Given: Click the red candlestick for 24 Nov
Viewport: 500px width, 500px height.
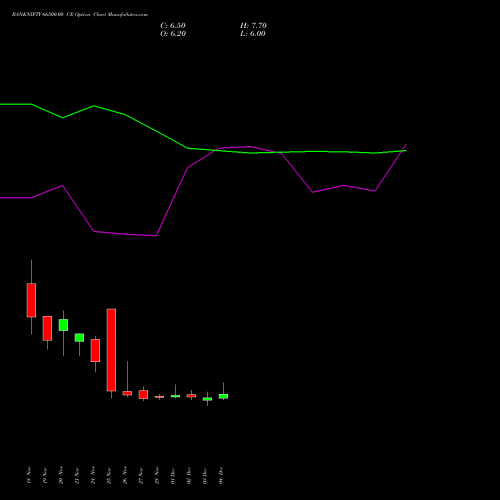Looking at the screenshot, I should coord(95,350).
